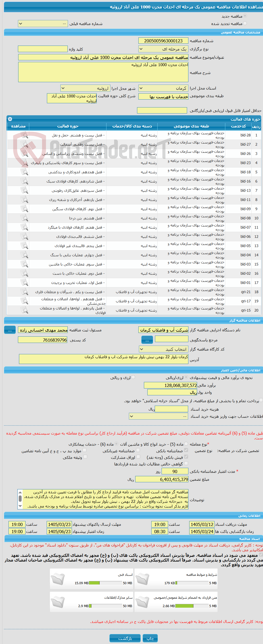Collapse the حوزه های فعالیت panel
Viewport: 263px width, 644px height.
click(10, 119)
